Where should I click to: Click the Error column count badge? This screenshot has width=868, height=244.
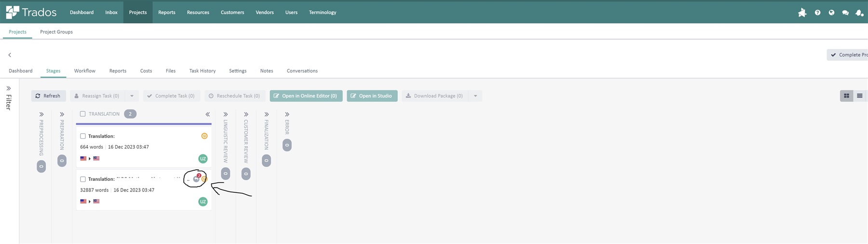pos(287,145)
